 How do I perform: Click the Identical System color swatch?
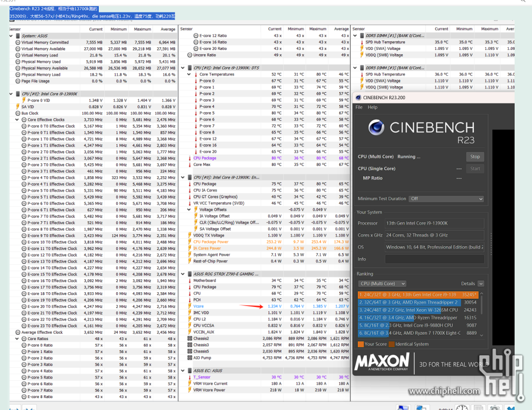point(391,344)
